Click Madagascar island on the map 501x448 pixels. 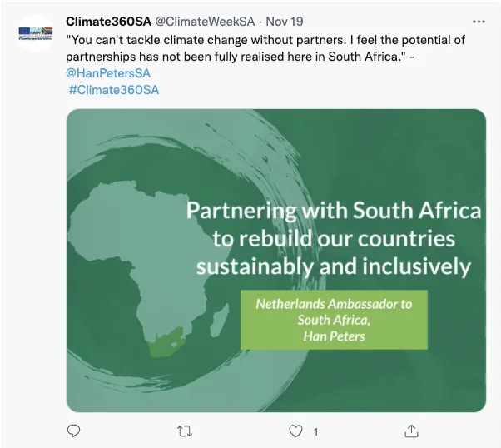[220, 319]
